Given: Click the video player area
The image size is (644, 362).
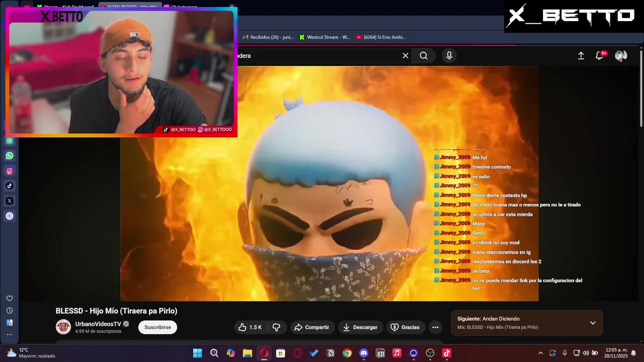Looking at the screenshot, I should pos(329,184).
